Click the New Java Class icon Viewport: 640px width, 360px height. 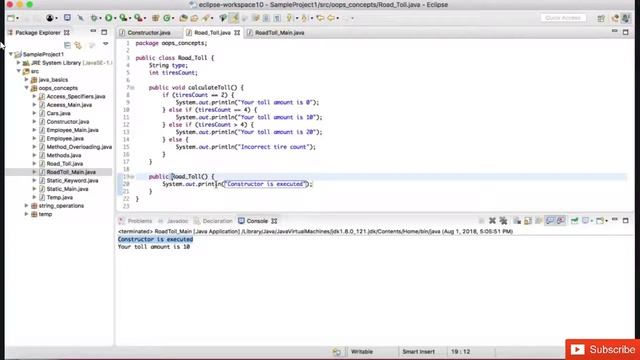pos(167,18)
